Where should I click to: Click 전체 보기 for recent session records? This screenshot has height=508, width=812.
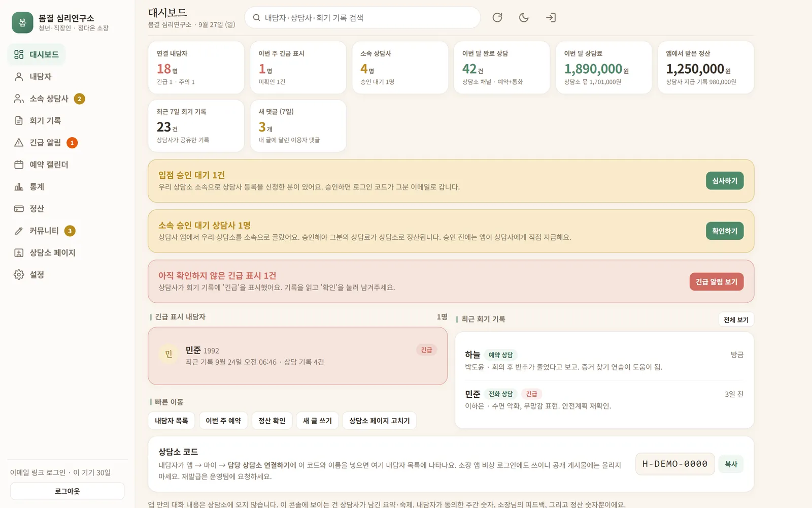point(736,320)
